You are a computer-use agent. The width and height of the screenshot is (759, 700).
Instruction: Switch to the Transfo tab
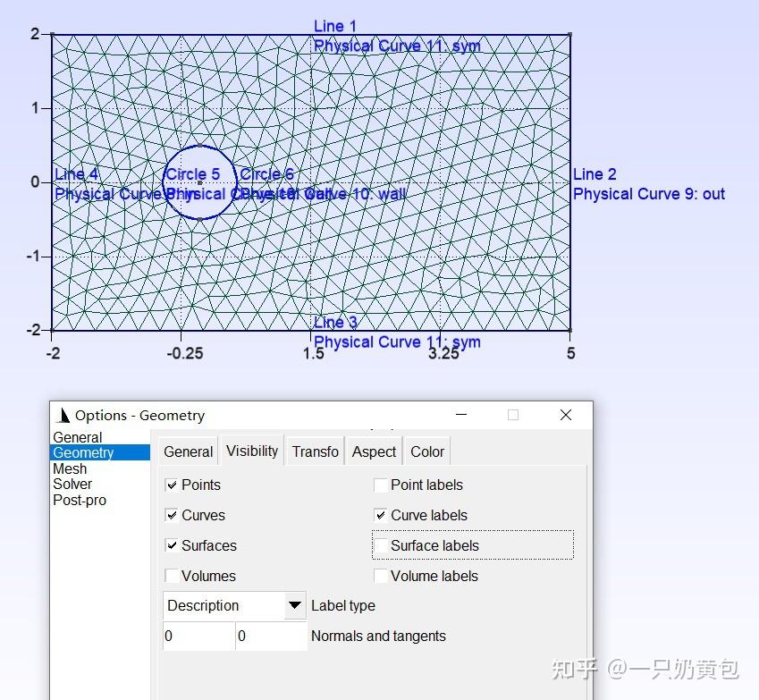point(314,451)
